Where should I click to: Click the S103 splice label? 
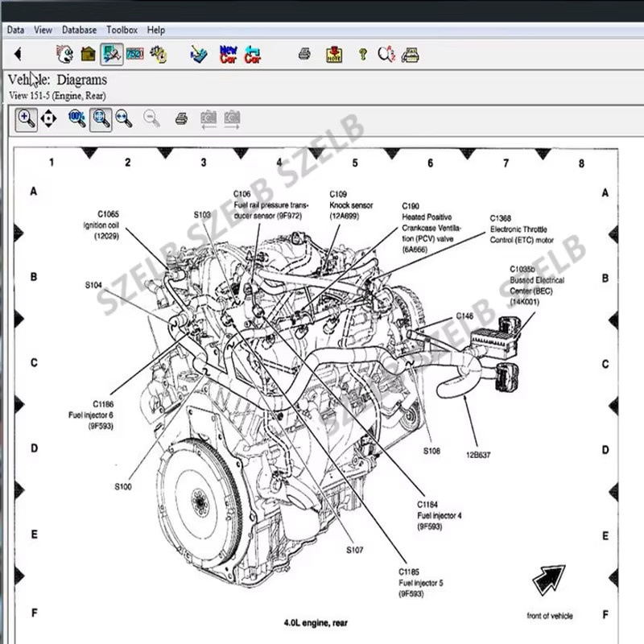pyautogui.click(x=202, y=215)
